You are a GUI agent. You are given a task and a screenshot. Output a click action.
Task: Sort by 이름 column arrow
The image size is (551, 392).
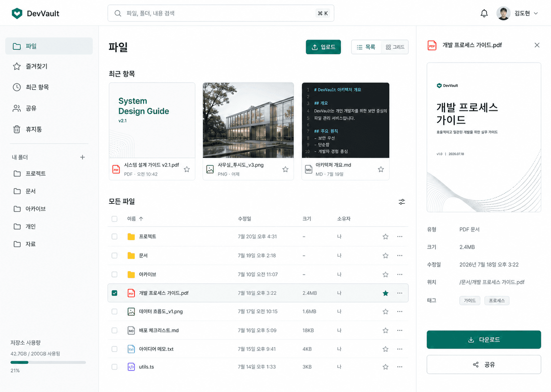pyautogui.click(x=141, y=219)
